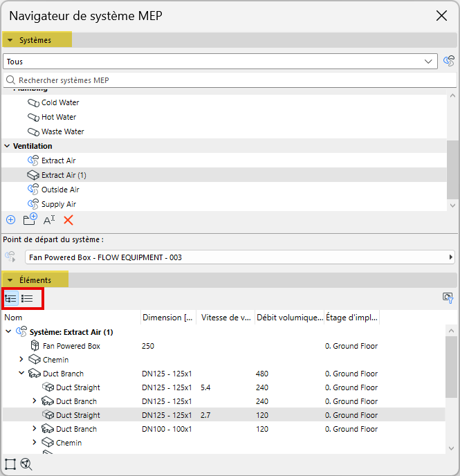Open the elements filter settings icon
Viewport: 460px width, 476px height.
tap(448, 298)
